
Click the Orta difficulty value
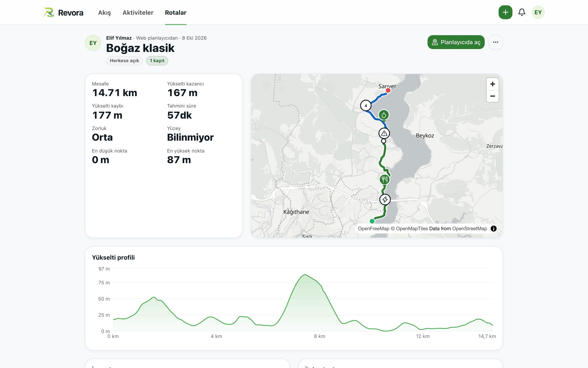(x=102, y=137)
